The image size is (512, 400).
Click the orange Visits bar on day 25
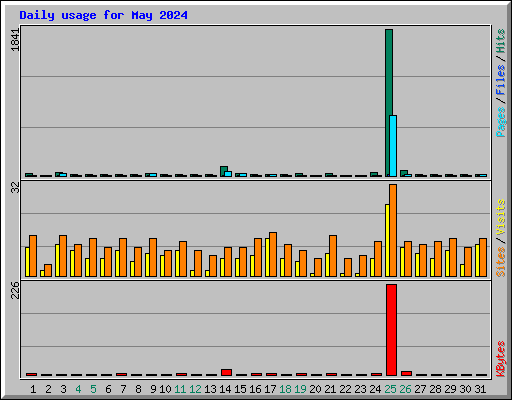(393, 230)
